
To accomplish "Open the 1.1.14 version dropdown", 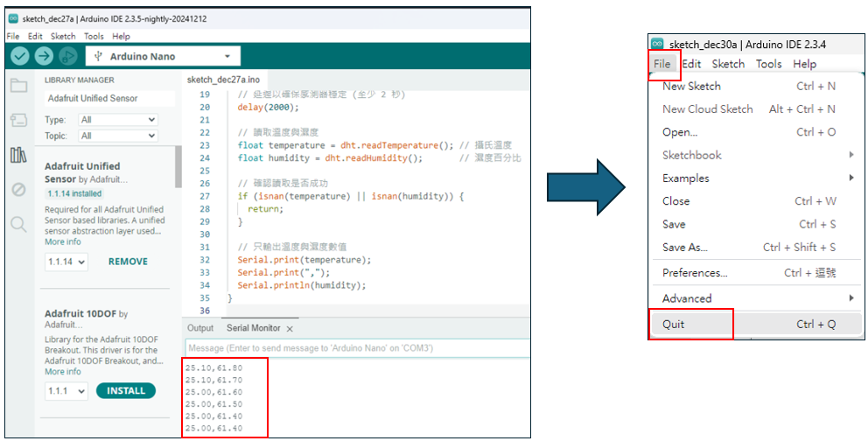I will pyautogui.click(x=66, y=262).
